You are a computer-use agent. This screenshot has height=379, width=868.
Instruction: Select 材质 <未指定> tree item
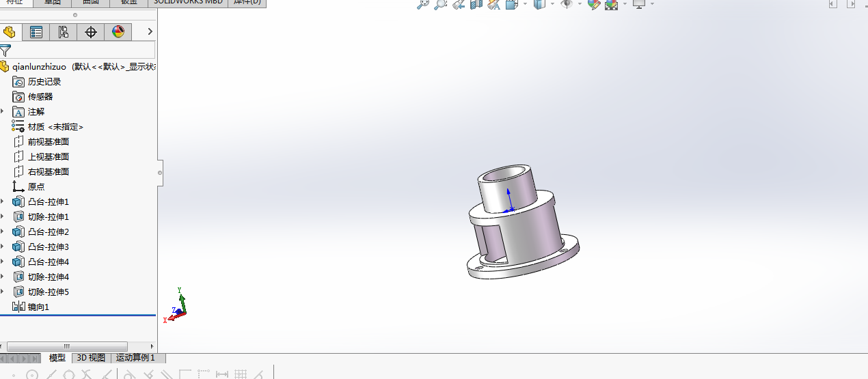[x=48, y=126]
